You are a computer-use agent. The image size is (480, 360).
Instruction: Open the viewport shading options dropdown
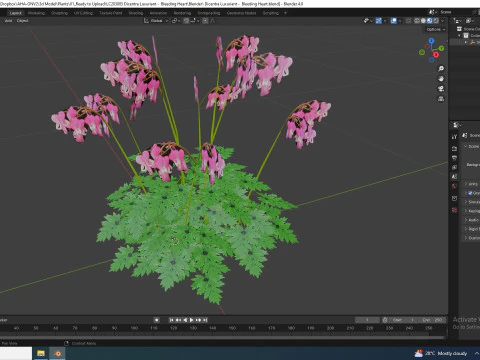(443, 21)
